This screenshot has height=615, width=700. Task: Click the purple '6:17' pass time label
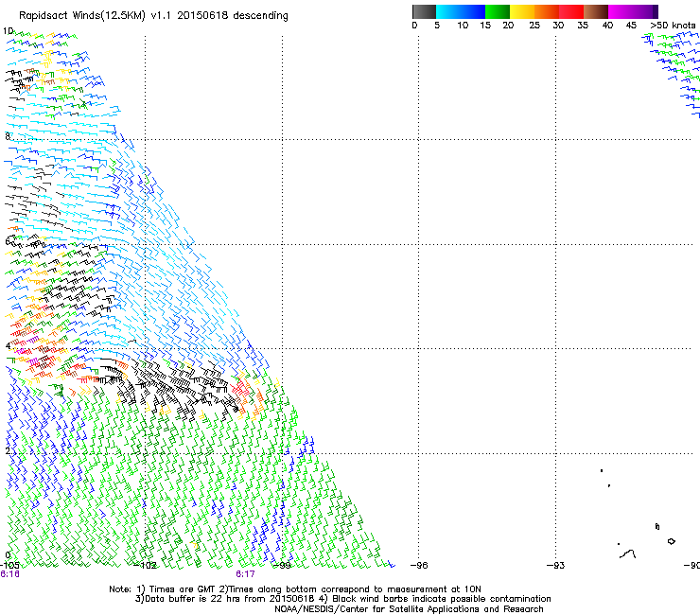click(x=246, y=574)
